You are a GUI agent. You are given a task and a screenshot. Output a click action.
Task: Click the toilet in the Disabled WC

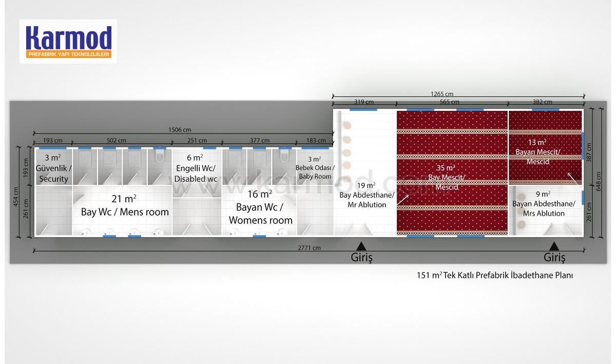(x=160, y=155)
